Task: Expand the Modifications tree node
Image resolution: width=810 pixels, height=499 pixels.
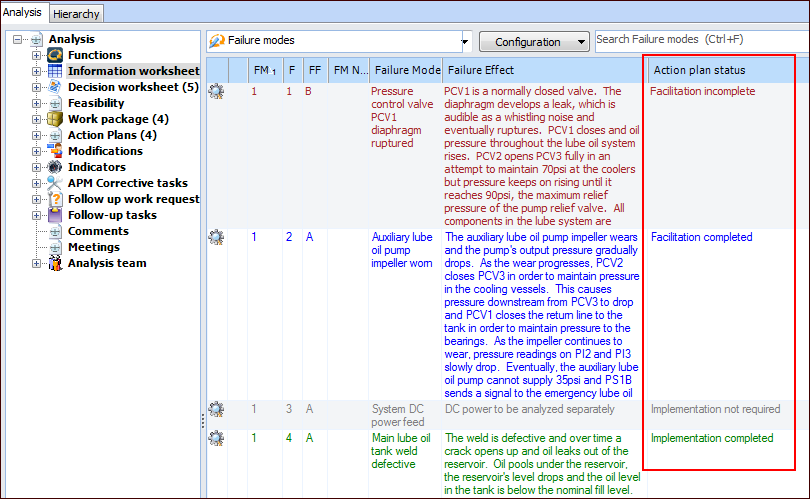Action: pos(36,151)
